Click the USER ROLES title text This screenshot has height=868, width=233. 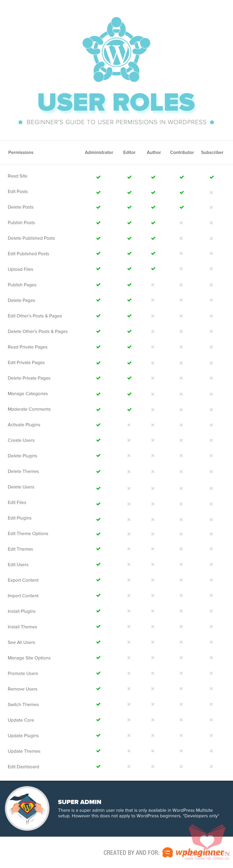click(x=116, y=102)
